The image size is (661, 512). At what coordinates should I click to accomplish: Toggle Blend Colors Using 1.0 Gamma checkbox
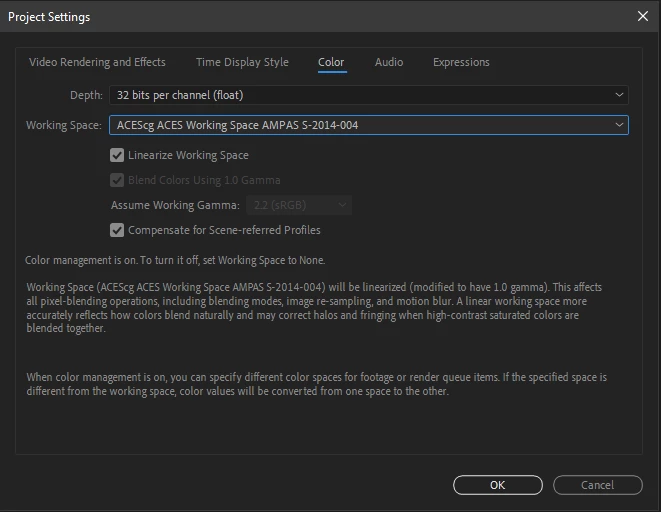click(117, 180)
